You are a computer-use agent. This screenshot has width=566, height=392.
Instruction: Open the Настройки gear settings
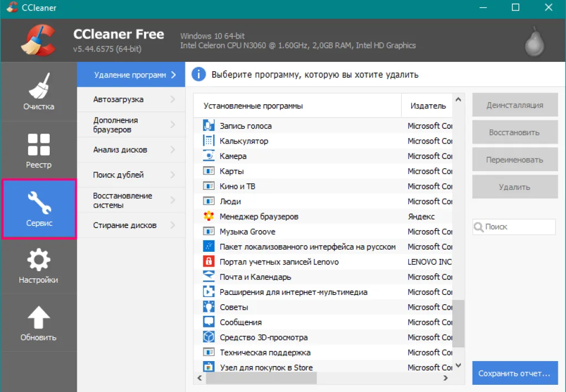click(x=39, y=266)
